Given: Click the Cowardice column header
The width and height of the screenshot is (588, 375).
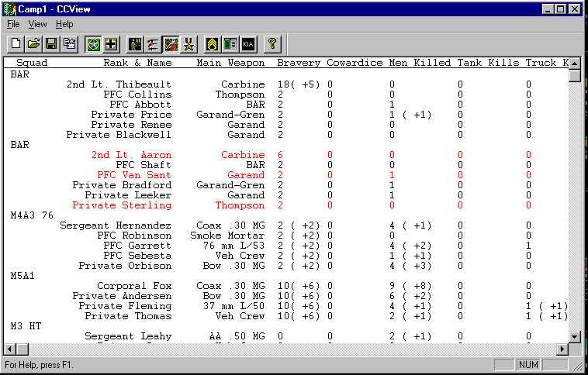Looking at the screenshot, I should pos(355,63).
